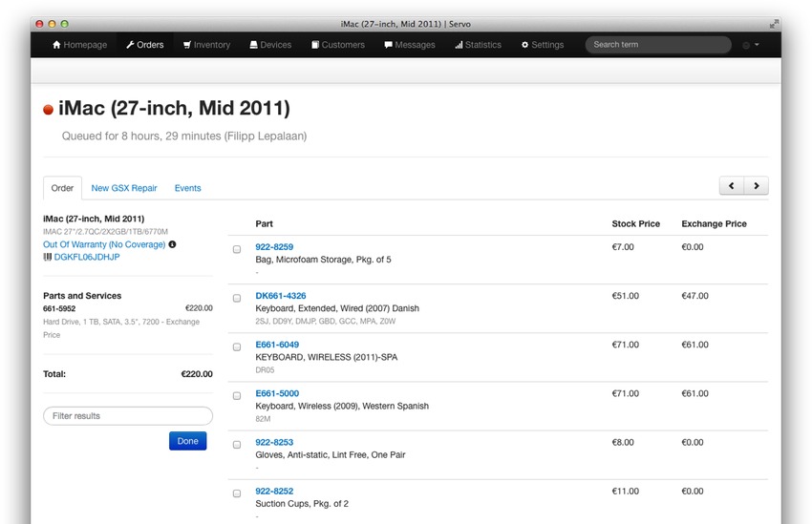Toggle fullscreen with the window resize icon

(x=774, y=24)
